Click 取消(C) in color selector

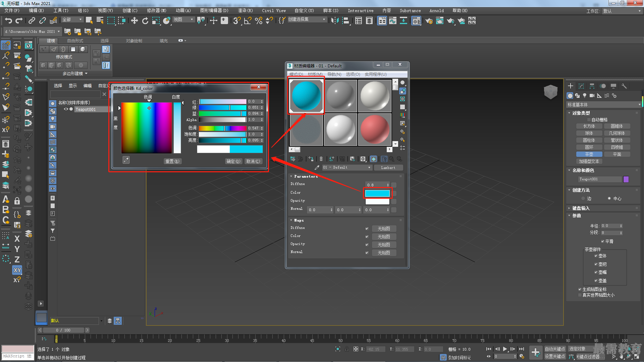coord(253,161)
